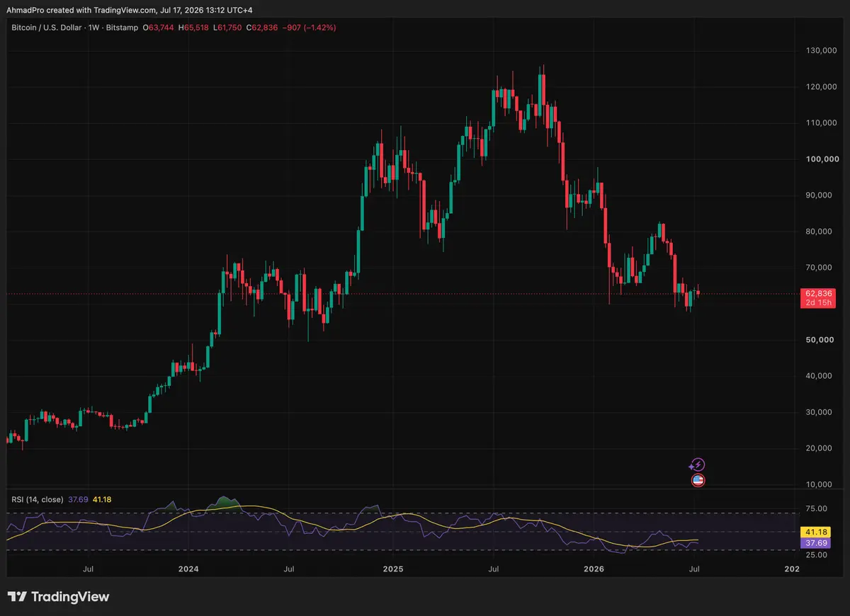Click the close value 'C62,836' in legend
The height and width of the screenshot is (616, 850).
(261, 28)
